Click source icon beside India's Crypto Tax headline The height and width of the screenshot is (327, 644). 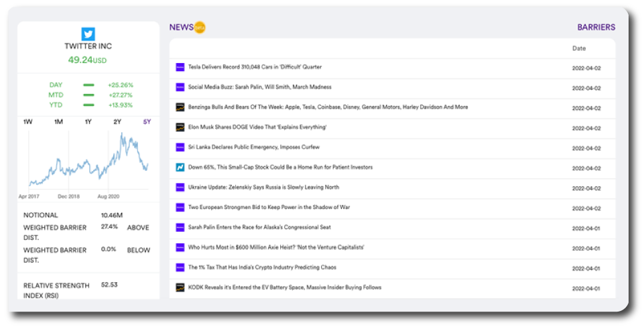[x=180, y=267]
